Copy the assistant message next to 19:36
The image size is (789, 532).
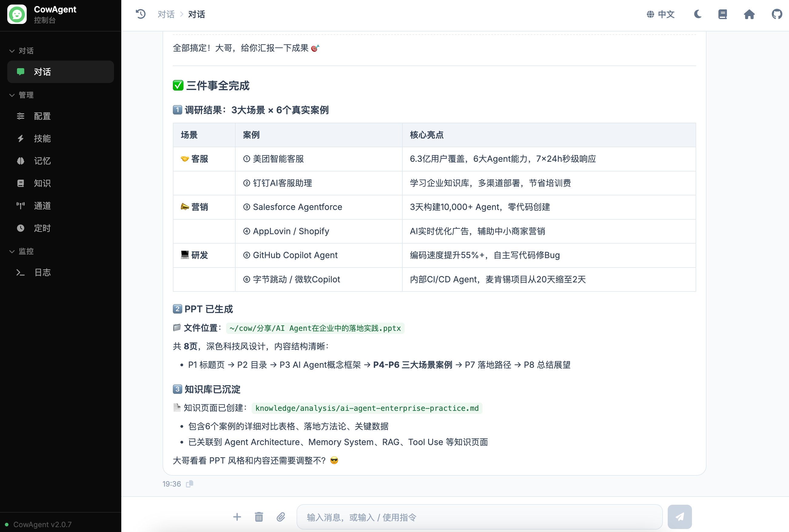pyautogui.click(x=190, y=484)
